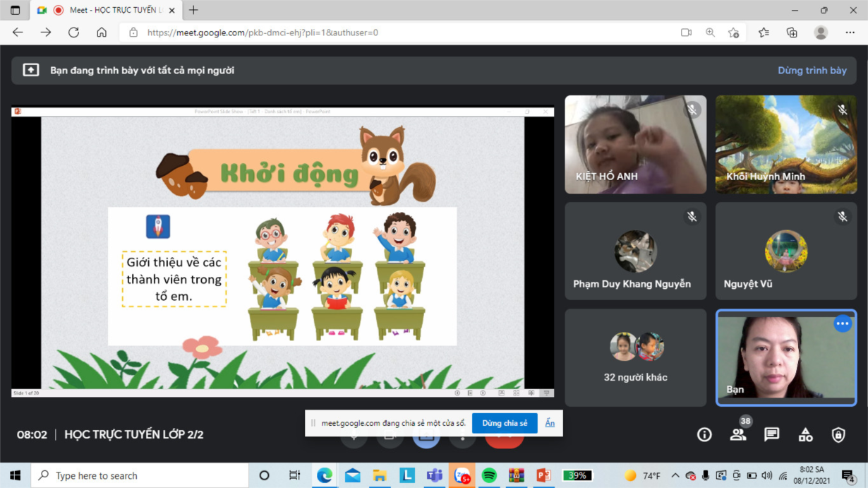Open a new browser tab
This screenshot has width=868, height=488.
click(193, 11)
